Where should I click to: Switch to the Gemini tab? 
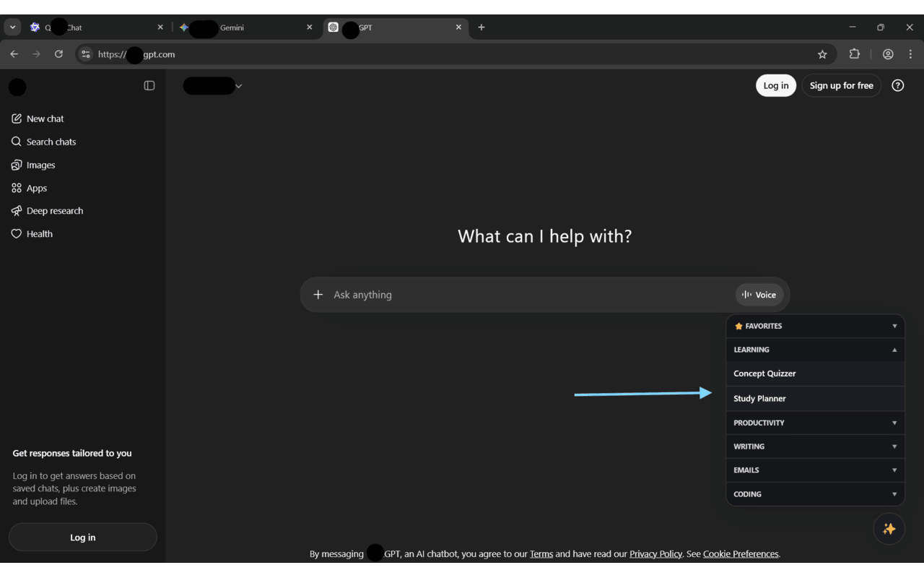tap(245, 27)
